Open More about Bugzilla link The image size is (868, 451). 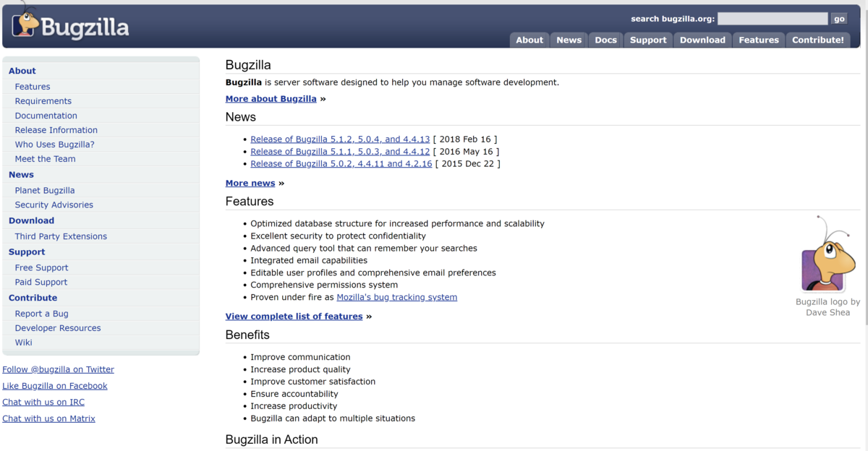[271, 99]
